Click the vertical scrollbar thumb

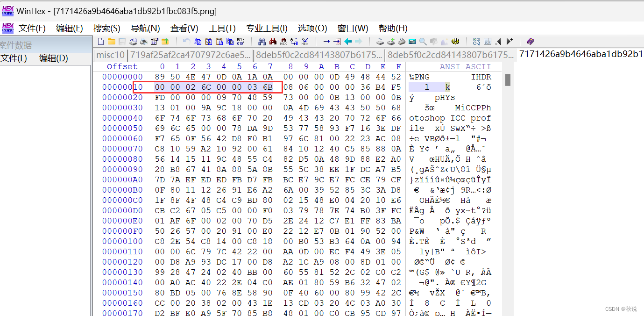(x=507, y=80)
